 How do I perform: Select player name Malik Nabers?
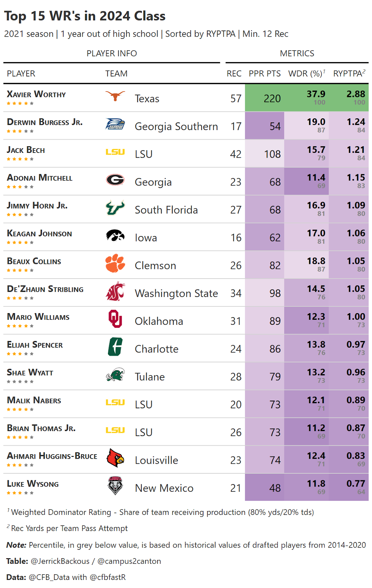click(34, 400)
